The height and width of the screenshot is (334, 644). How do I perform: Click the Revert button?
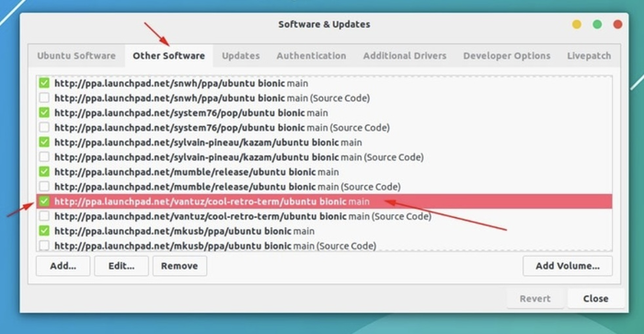click(535, 299)
